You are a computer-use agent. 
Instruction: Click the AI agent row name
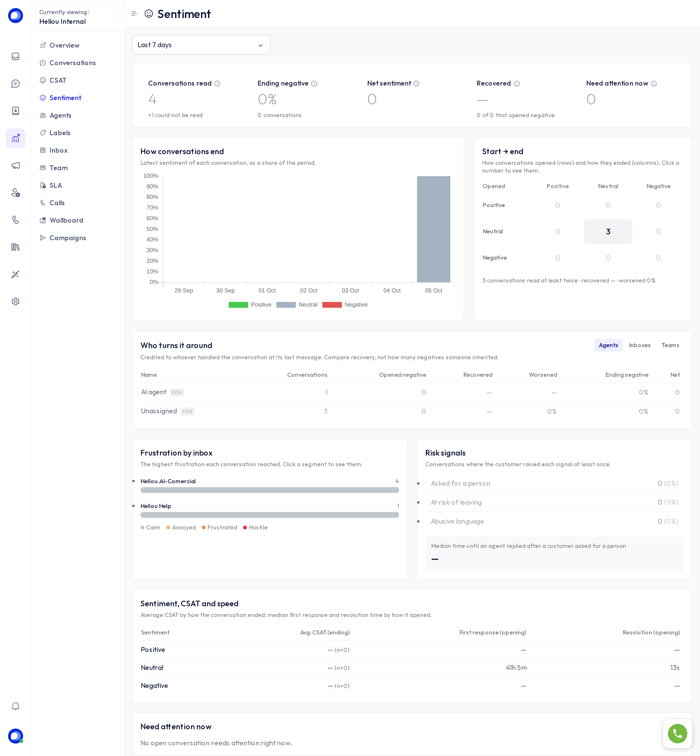pos(153,392)
